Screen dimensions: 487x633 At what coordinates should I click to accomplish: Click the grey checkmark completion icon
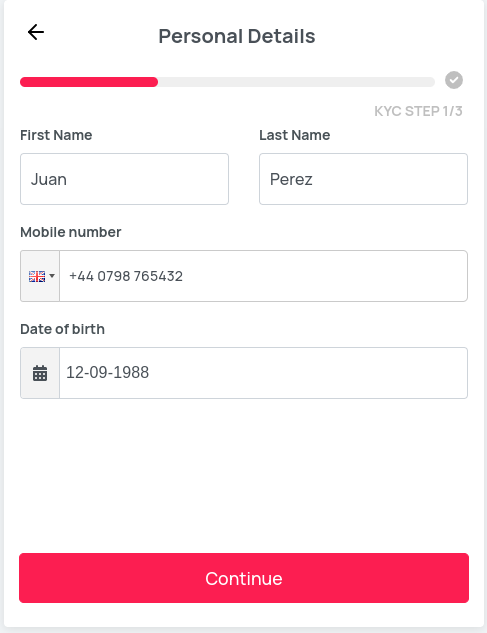[454, 80]
